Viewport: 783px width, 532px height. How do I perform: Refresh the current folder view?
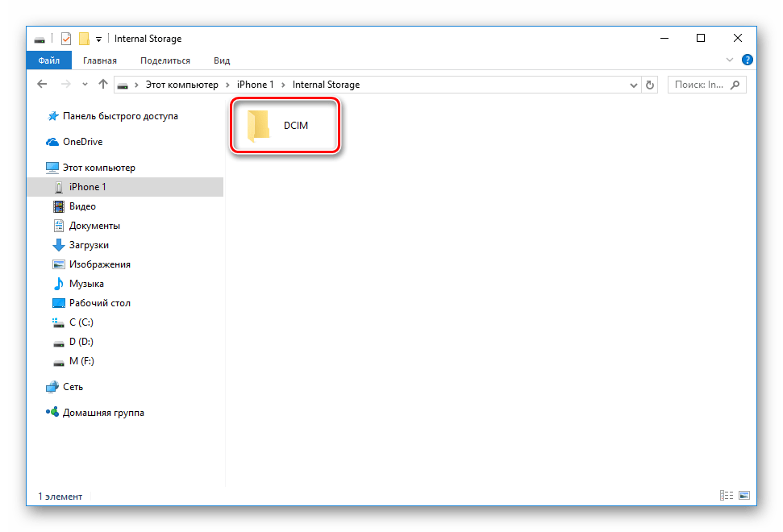pos(650,85)
